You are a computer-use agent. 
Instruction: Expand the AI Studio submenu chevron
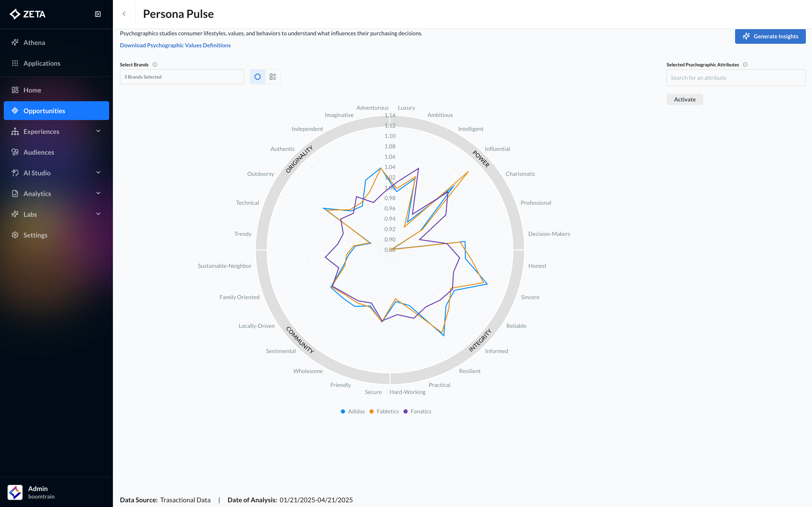pos(98,173)
